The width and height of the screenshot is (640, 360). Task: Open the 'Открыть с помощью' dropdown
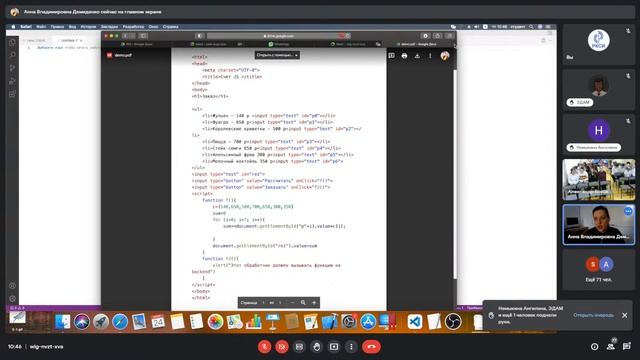click(277, 55)
